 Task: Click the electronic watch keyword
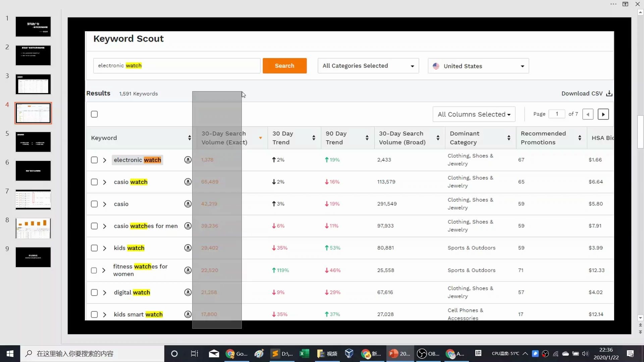coord(137,160)
